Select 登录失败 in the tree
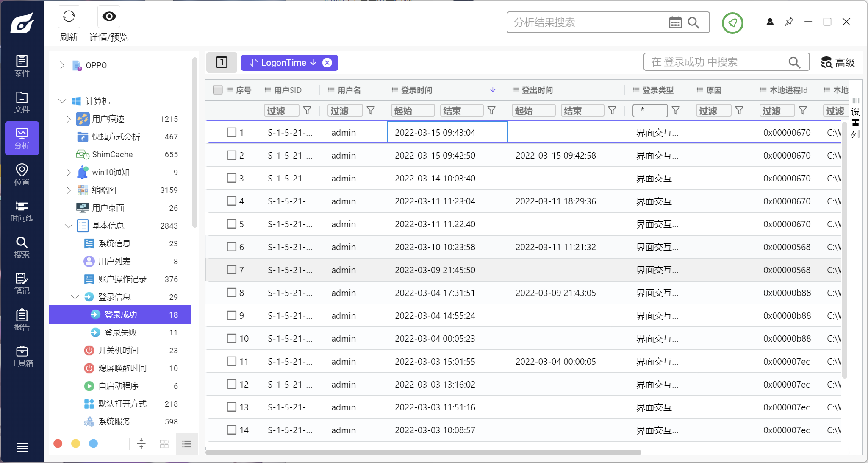The image size is (868, 463). [120, 333]
